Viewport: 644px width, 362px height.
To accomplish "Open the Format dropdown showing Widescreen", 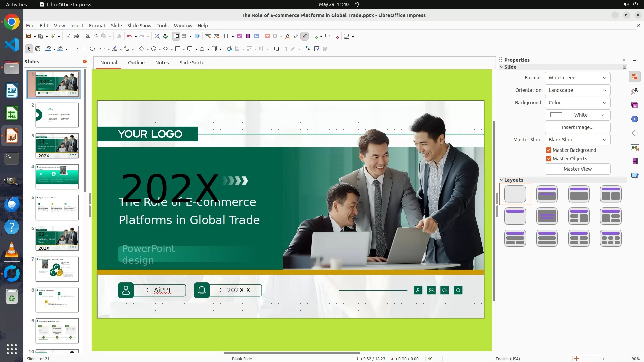I will [577, 78].
